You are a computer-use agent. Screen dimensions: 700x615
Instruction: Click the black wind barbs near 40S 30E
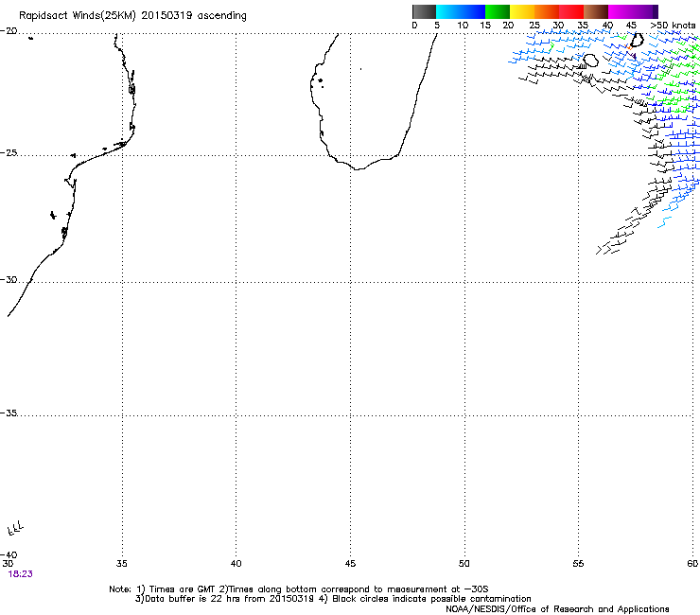coord(16,528)
